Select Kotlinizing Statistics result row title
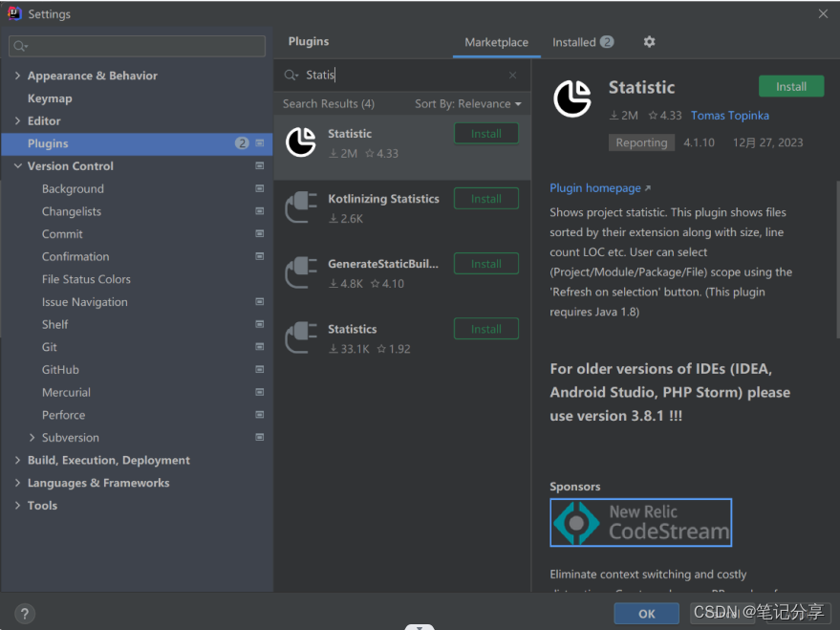840x630 pixels. tap(383, 199)
